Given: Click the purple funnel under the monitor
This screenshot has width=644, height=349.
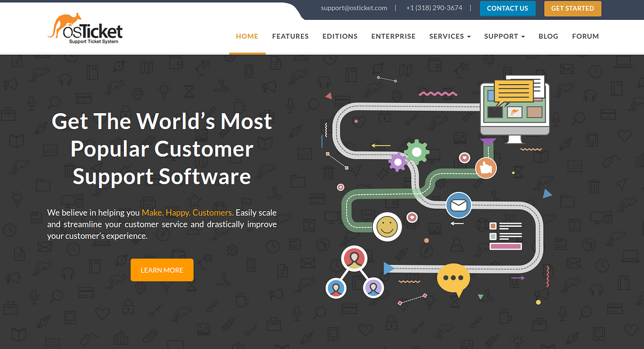Looking at the screenshot, I should (488, 143).
